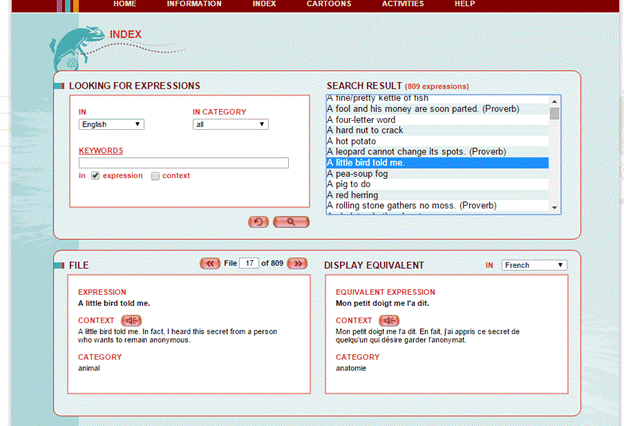Go to next file with double-right arrow
The image size is (624, 426).
pyautogui.click(x=297, y=264)
